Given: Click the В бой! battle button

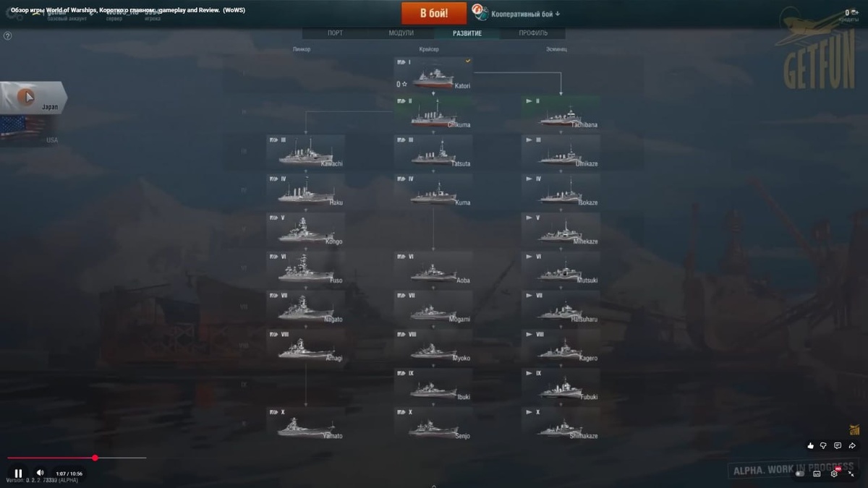Looking at the screenshot, I should click(x=434, y=13).
